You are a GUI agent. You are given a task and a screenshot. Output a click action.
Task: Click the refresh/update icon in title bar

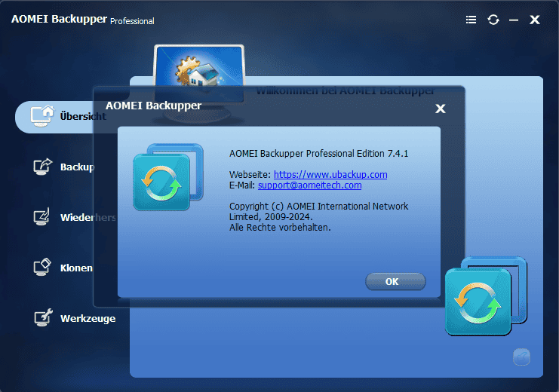pyautogui.click(x=493, y=20)
